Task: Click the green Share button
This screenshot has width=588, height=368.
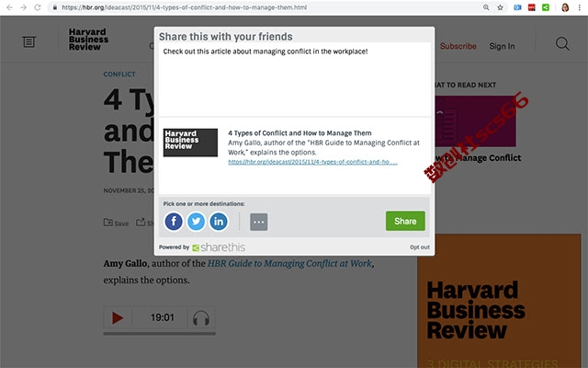Action: tap(405, 221)
